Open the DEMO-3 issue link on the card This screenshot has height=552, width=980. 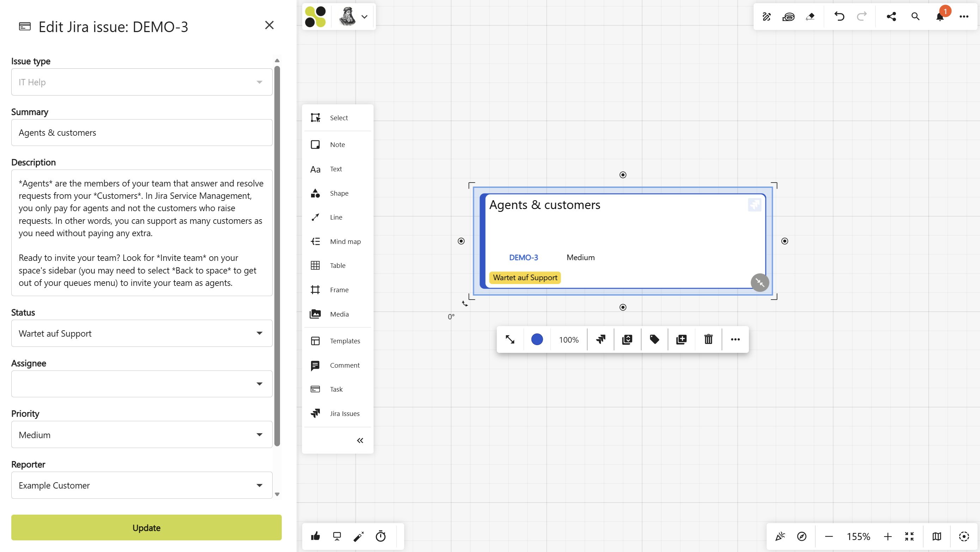pos(523,257)
